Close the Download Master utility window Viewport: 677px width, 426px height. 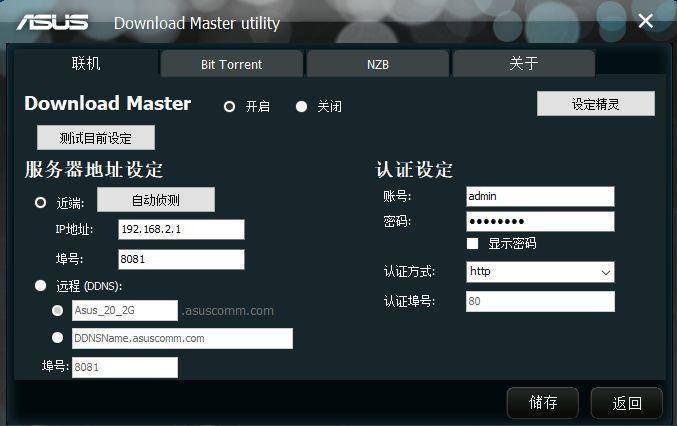[x=645, y=20]
